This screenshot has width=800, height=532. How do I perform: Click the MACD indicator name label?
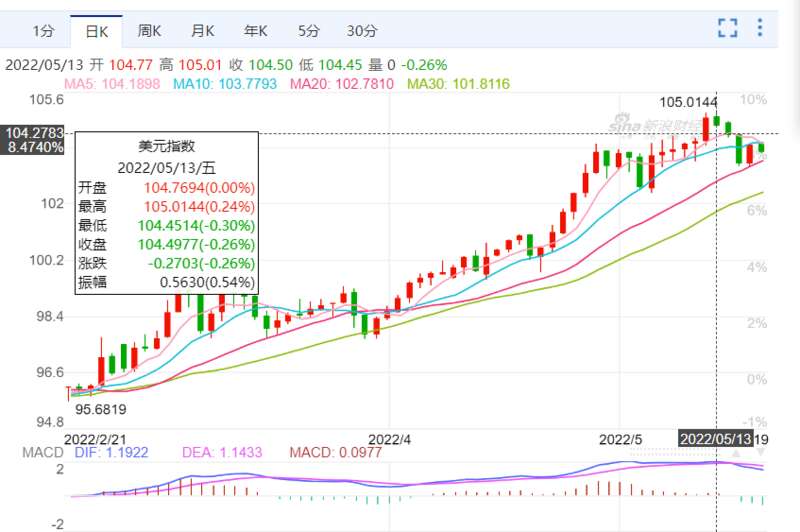coord(43,452)
